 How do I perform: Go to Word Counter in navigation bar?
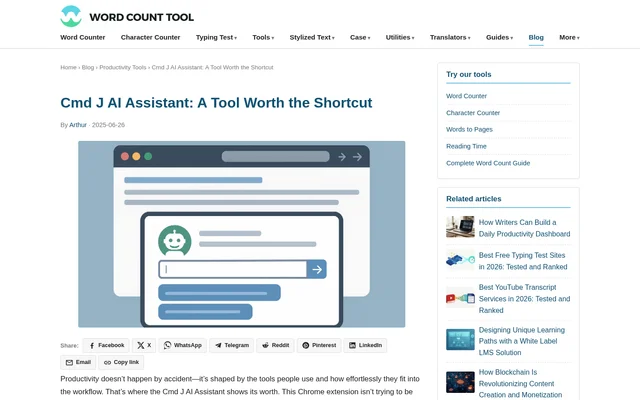point(82,37)
